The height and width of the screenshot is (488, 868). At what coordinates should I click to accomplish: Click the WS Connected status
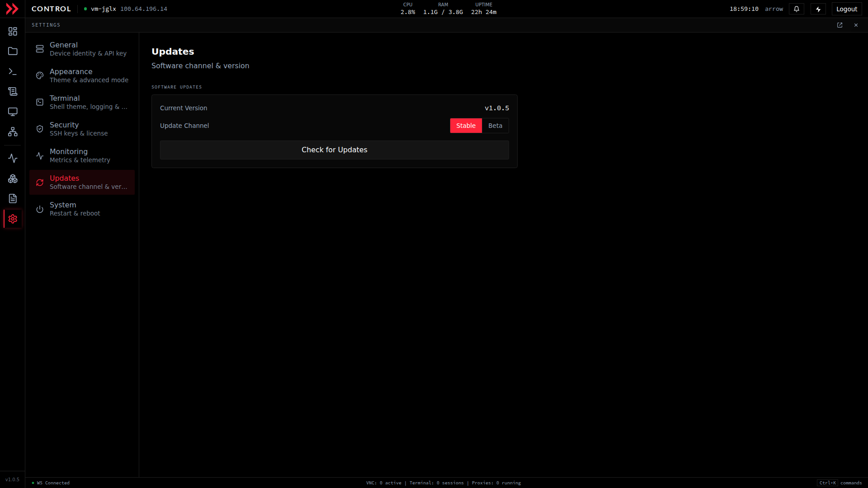pyautogui.click(x=51, y=483)
